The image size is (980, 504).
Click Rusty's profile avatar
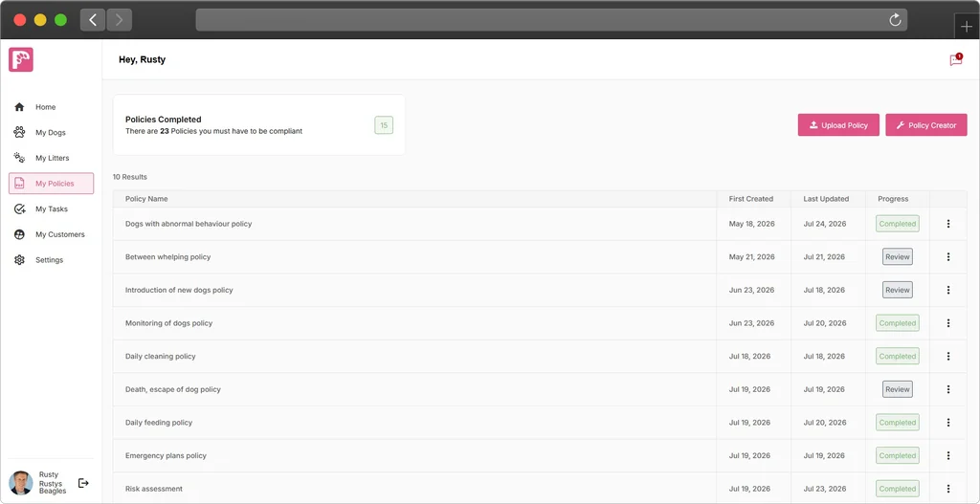click(21, 483)
